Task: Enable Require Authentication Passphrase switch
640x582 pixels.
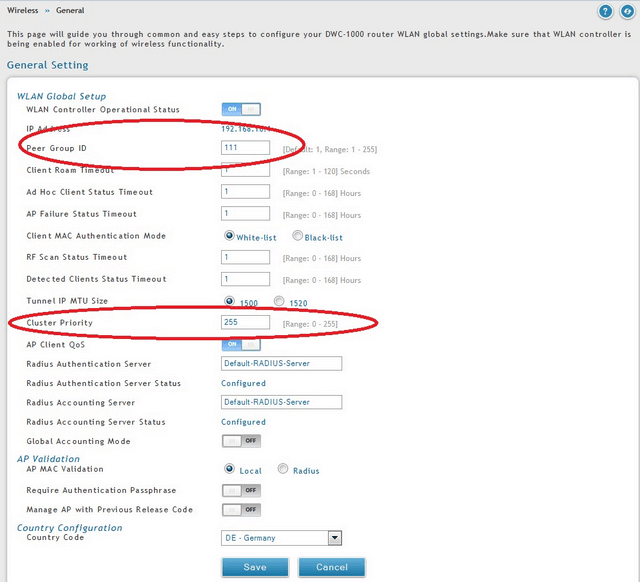Action: [240, 490]
